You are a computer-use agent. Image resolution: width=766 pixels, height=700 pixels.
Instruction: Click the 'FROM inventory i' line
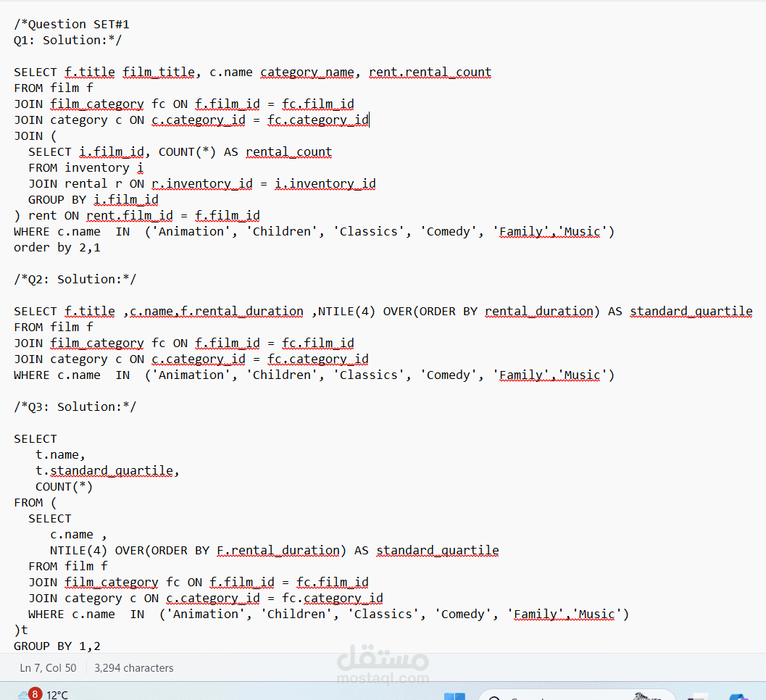86,167
